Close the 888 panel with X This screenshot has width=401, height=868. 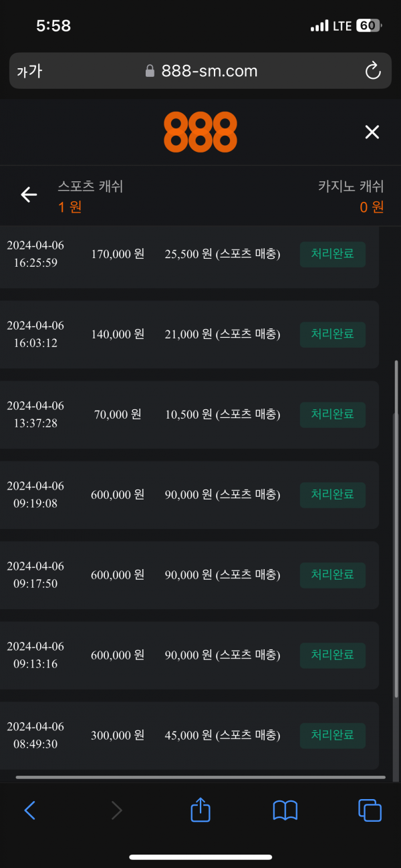pos(372,132)
